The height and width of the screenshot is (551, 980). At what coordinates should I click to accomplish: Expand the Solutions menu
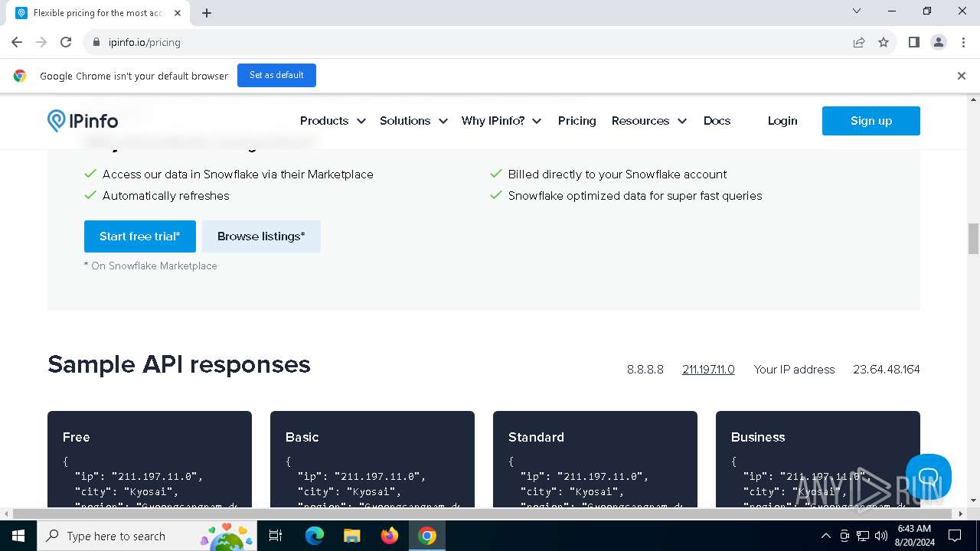coord(413,121)
